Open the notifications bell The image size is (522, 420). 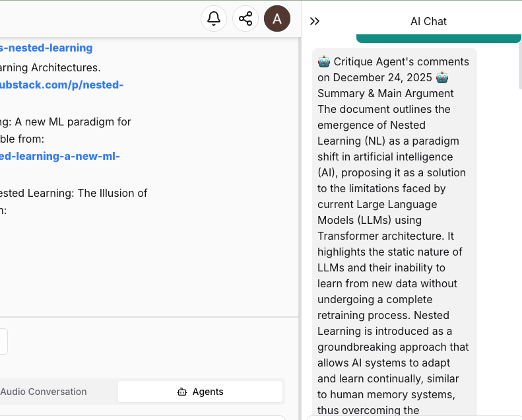(x=214, y=18)
